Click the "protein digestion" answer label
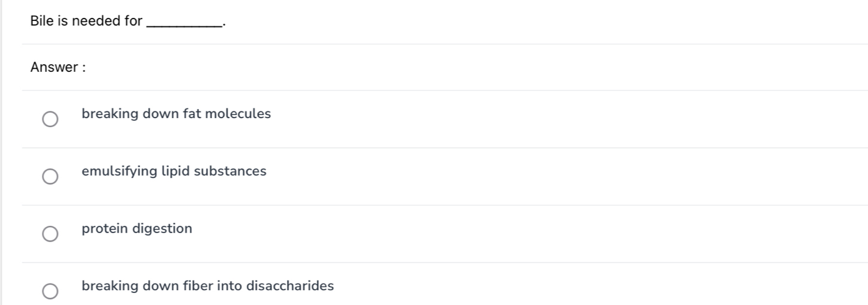Image resolution: width=868 pixels, height=305 pixels. (x=137, y=229)
